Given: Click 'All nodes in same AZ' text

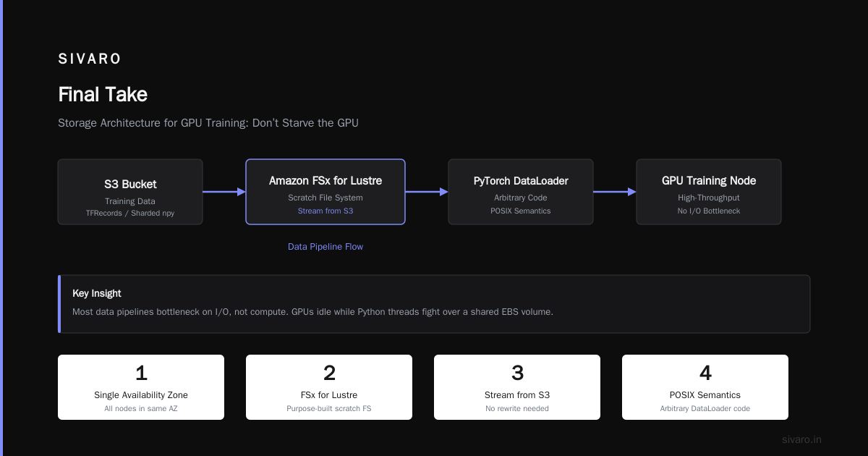Looking at the screenshot, I should [x=141, y=409].
